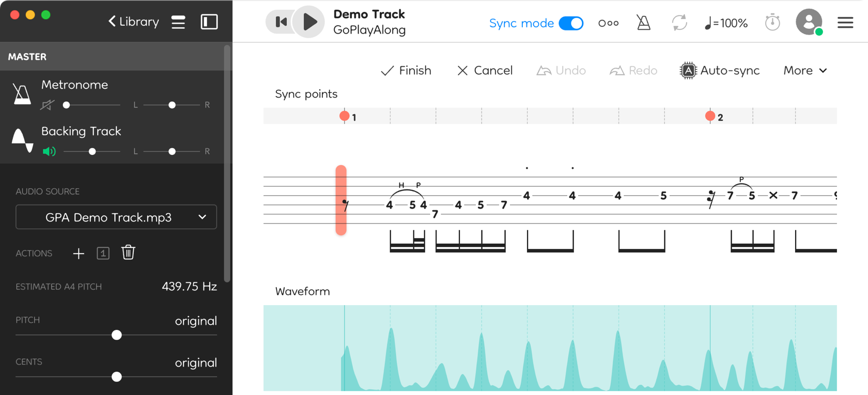Click Finish to confirm sync
The image size is (868, 395).
coord(406,71)
